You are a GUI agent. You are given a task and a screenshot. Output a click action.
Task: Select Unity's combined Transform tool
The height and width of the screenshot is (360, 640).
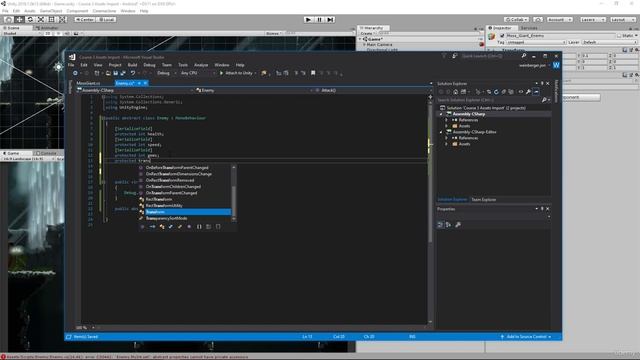[62, 19]
